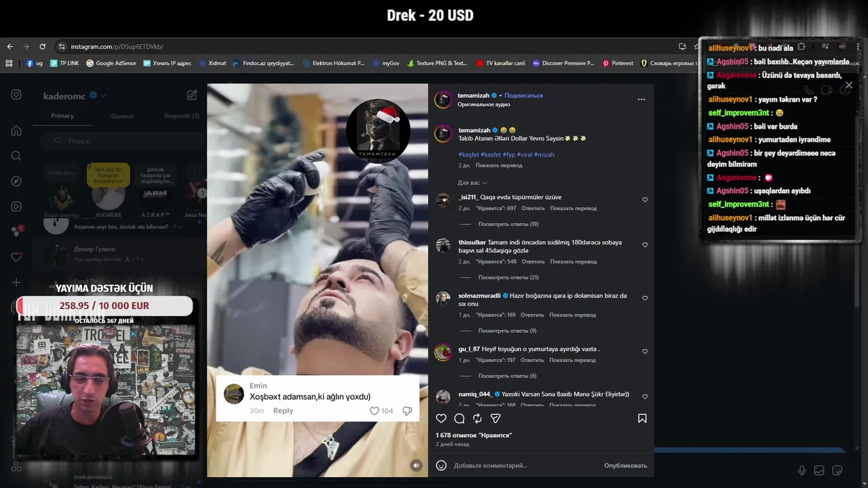Image resolution: width=868 pixels, height=488 pixels.
Task: Expand Посмотреть ответы (19) replies
Action: [509, 224]
